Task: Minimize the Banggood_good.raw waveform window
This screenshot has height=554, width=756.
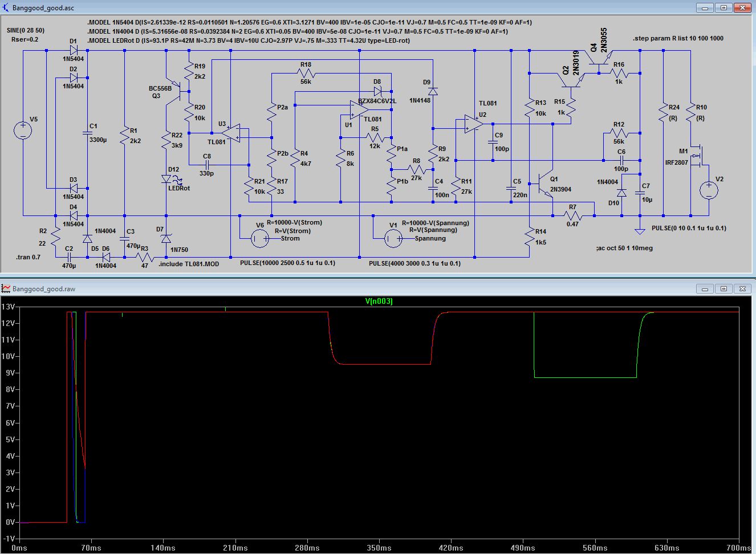Action: [706, 289]
